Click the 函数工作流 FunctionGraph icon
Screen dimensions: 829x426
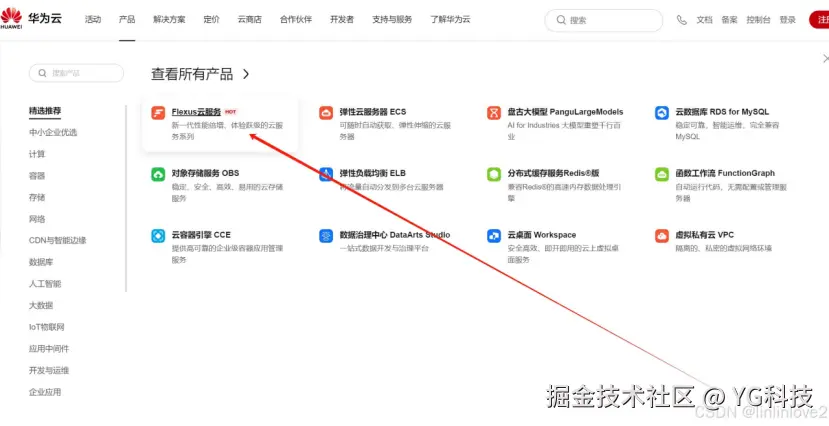coord(662,174)
